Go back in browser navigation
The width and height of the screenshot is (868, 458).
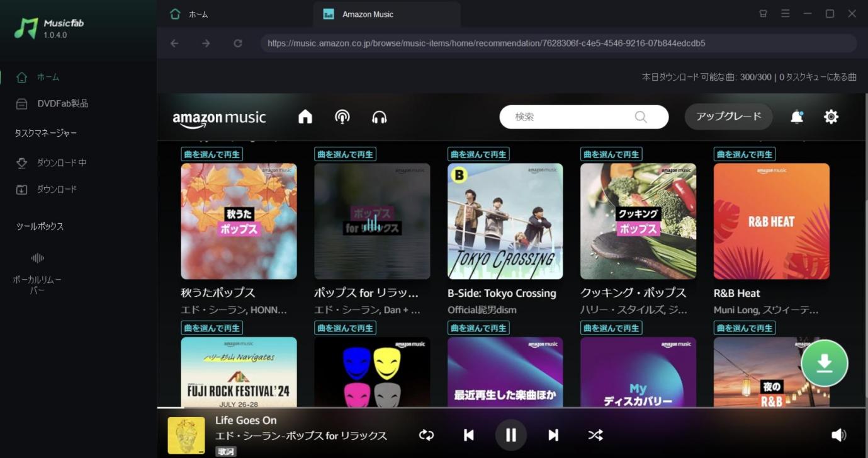tap(174, 43)
